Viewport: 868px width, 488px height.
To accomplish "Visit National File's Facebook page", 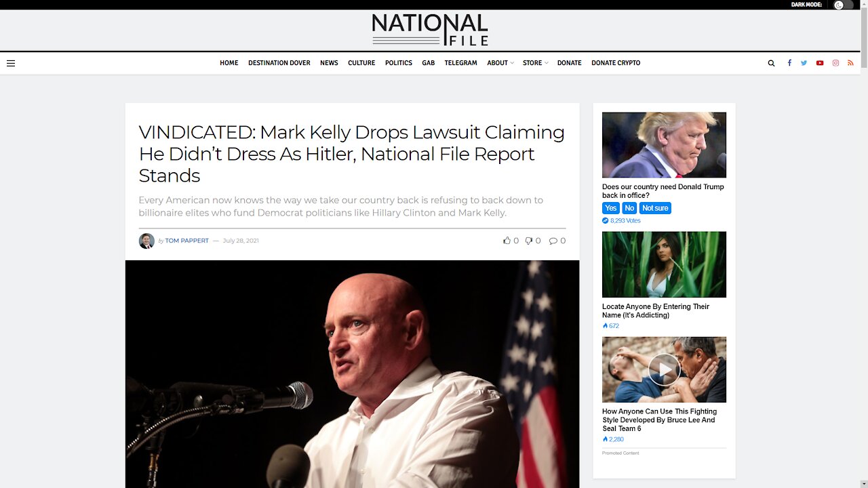I will (789, 63).
